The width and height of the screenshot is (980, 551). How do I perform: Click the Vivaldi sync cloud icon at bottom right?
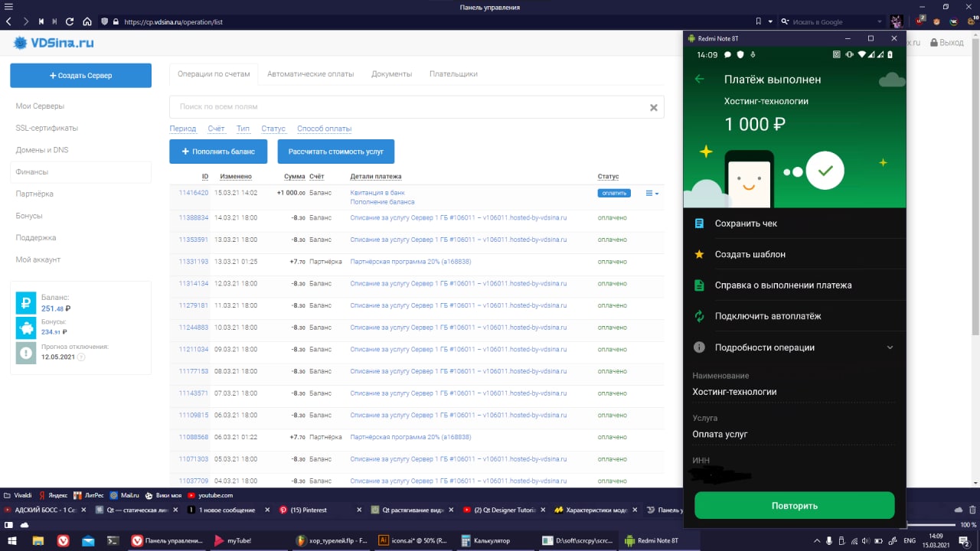pos(959,510)
